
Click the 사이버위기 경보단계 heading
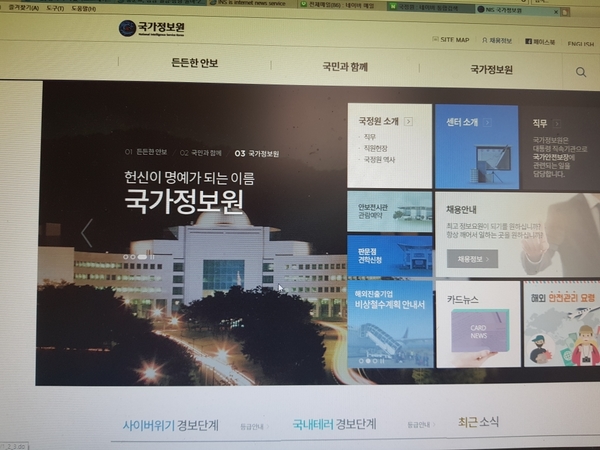(171, 425)
